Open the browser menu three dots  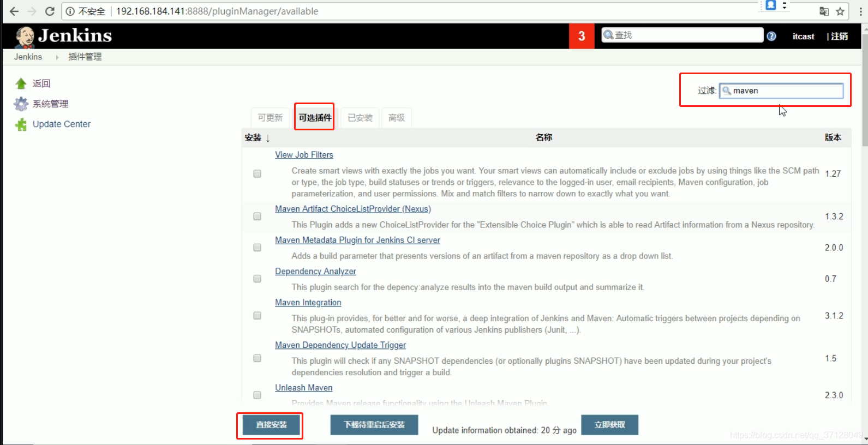(x=861, y=11)
